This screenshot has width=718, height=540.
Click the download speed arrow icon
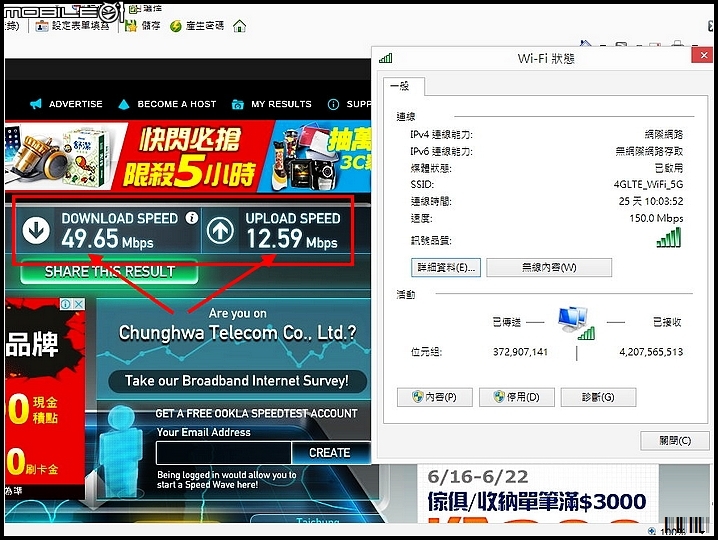click(36, 230)
